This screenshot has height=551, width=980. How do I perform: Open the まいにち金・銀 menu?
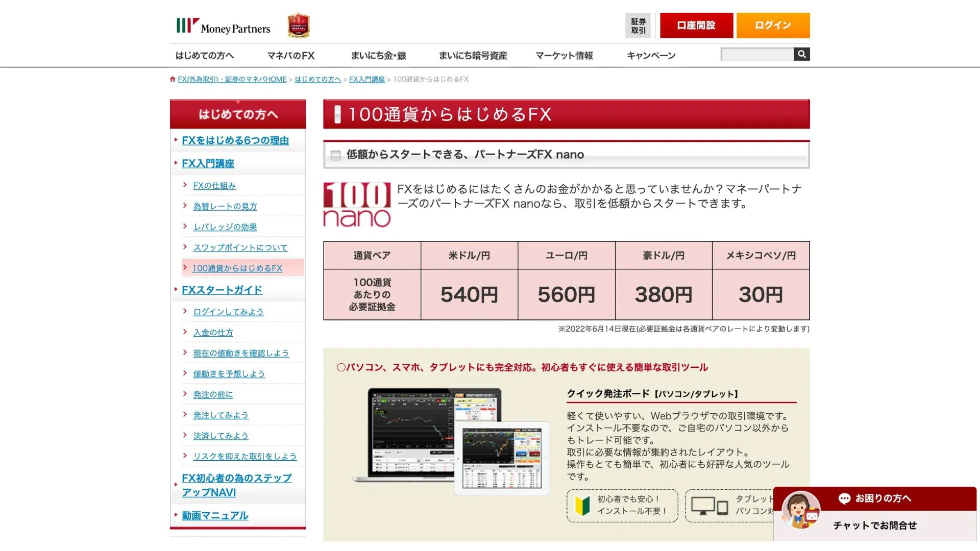click(378, 56)
